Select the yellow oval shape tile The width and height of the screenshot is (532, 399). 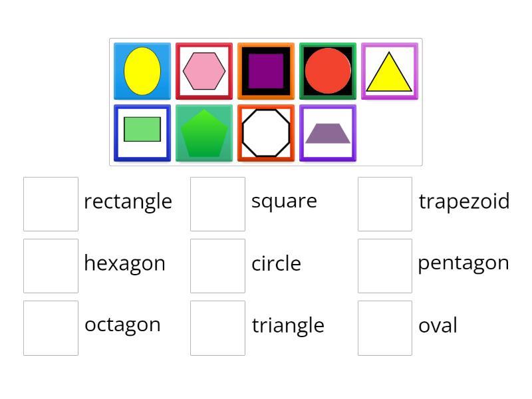(x=141, y=70)
